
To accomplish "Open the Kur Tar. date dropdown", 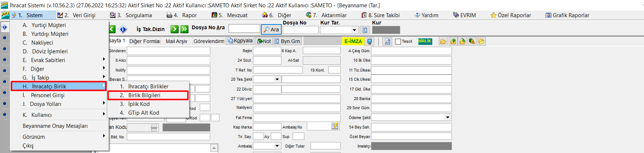I will click(354, 30).
